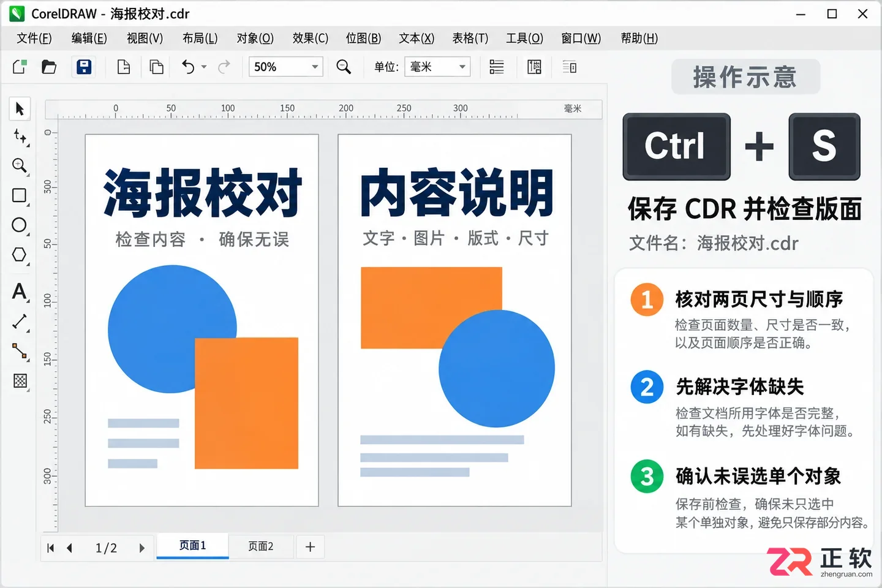Go to the next page arrow
Viewport: 882px width, 588px height.
pyautogui.click(x=141, y=548)
